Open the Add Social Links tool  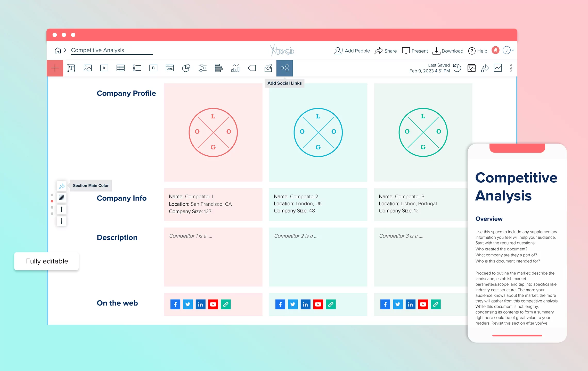tap(284, 68)
